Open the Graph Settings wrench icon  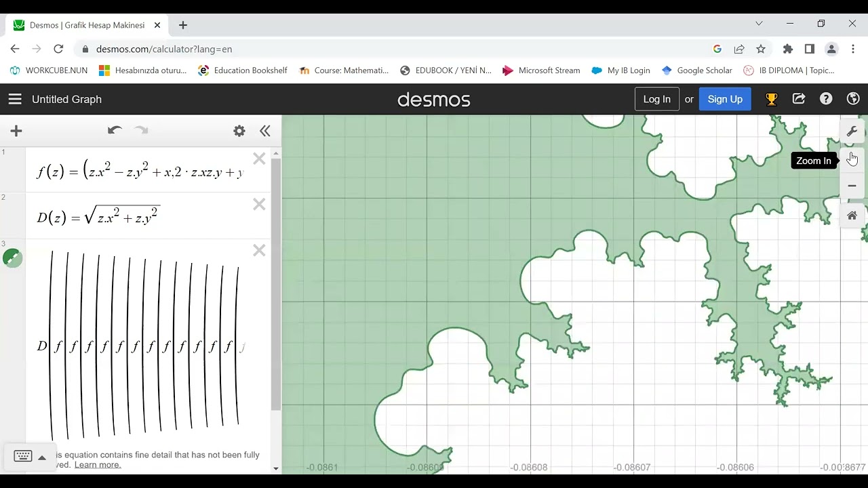point(852,131)
